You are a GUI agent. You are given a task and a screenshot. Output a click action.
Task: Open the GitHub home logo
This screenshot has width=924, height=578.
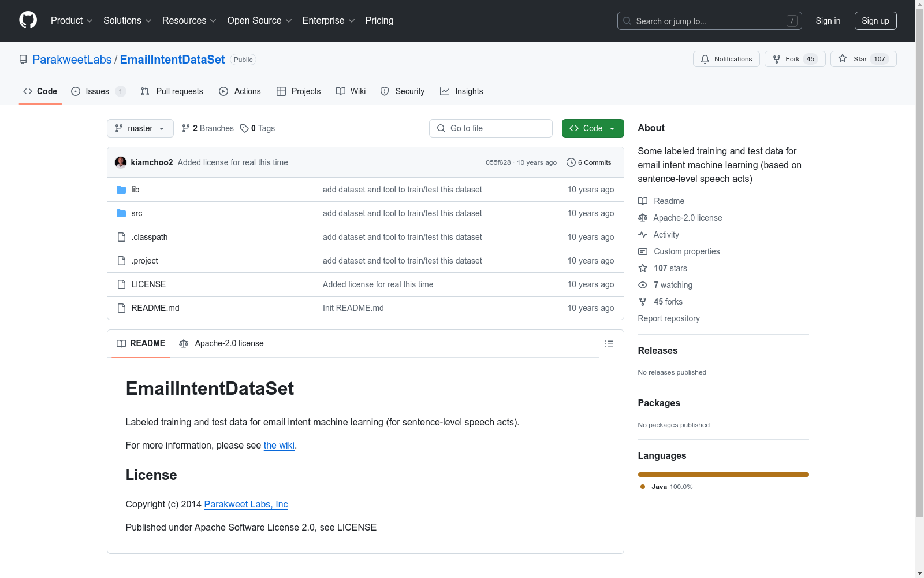28,20
